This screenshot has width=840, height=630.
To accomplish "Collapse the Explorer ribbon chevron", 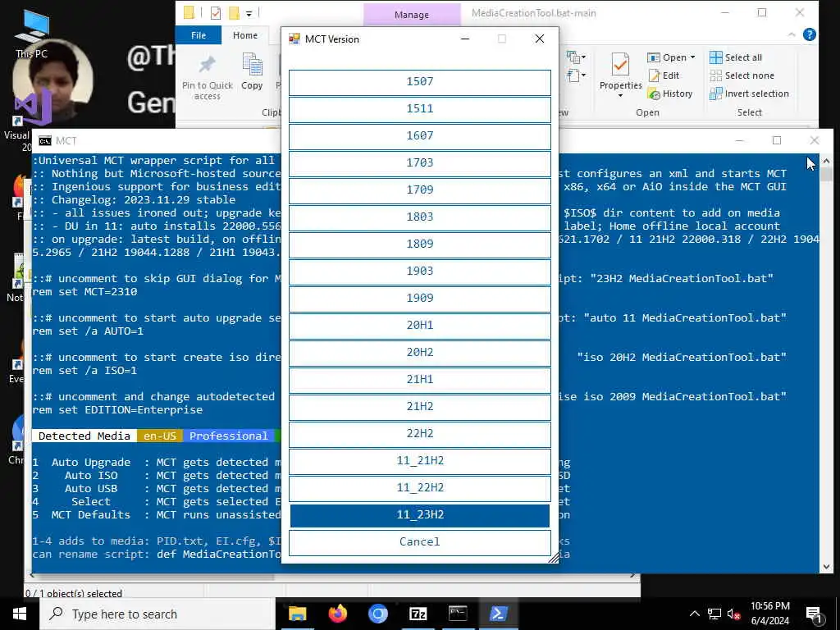I will [x=792, y=34].
